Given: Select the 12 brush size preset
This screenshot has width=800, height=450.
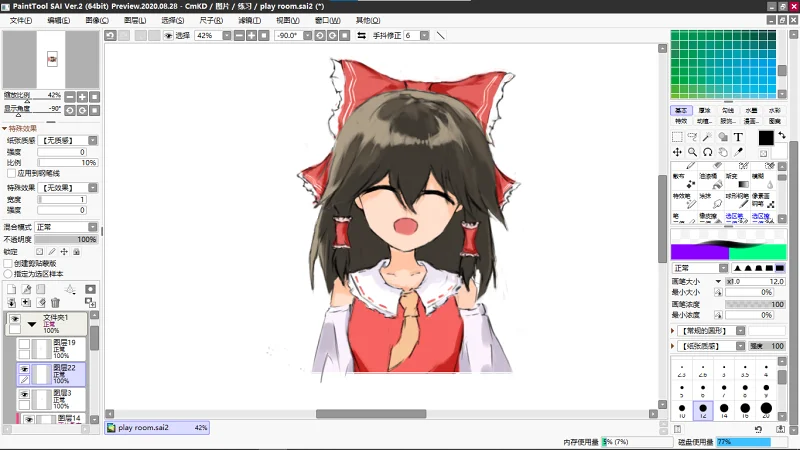Looking at the screenshot, I should [x=703, y=410].
